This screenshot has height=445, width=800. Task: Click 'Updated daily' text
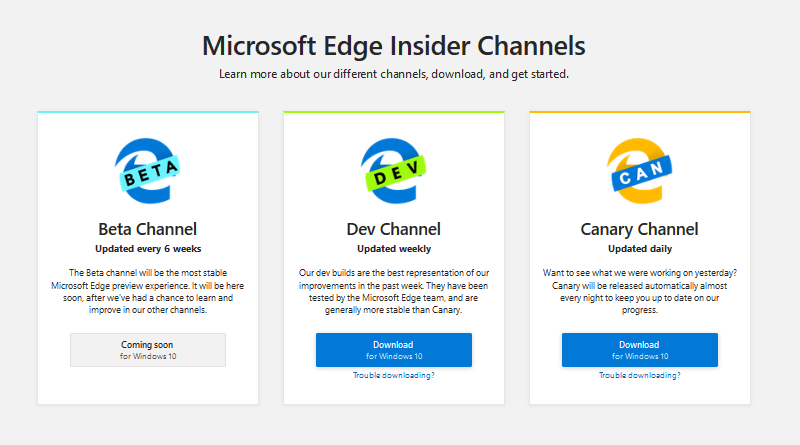point(640,249)
